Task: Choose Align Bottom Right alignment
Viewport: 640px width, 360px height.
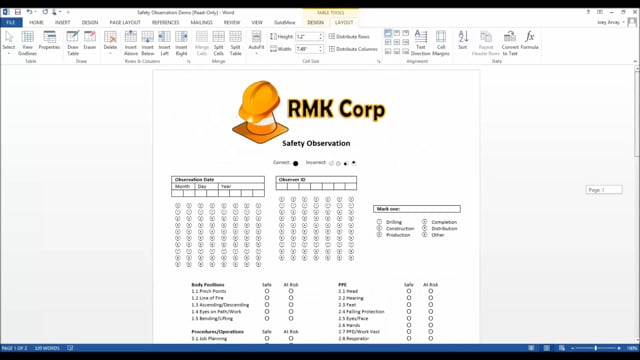Action: [406, 51]
